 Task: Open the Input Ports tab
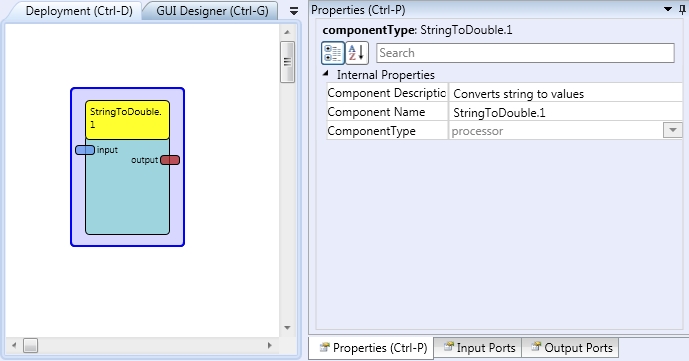[x=479, y=348]
